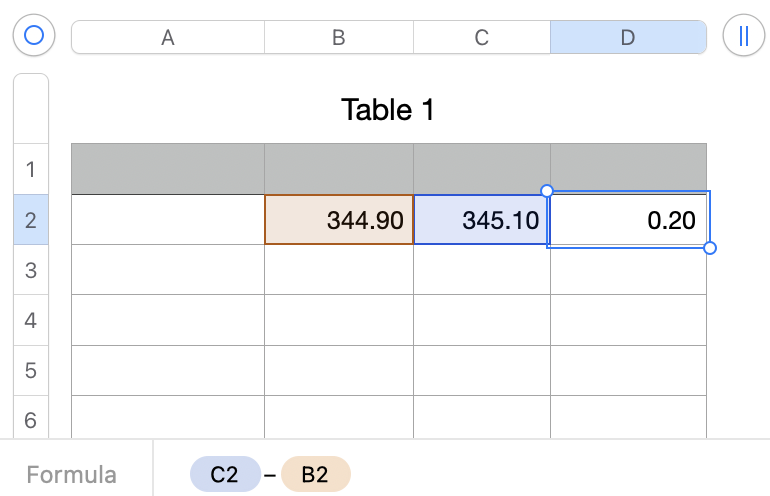The width and height of the screenshot is (770, 496).
Task: Select row 4 header
Action: point(30,321)
